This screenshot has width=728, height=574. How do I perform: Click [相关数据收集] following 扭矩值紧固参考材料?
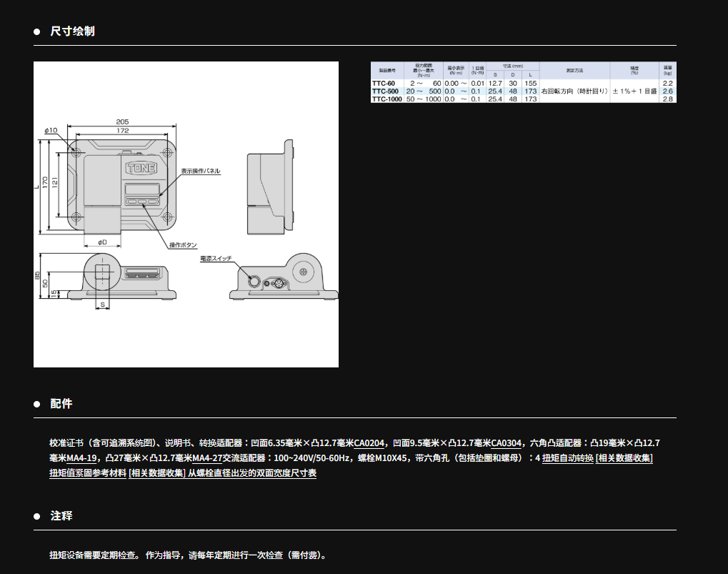point(157,473)
